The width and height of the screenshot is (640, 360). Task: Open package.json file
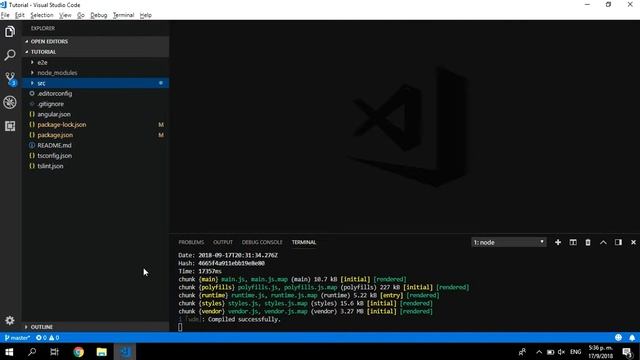[x=96, y=135]
